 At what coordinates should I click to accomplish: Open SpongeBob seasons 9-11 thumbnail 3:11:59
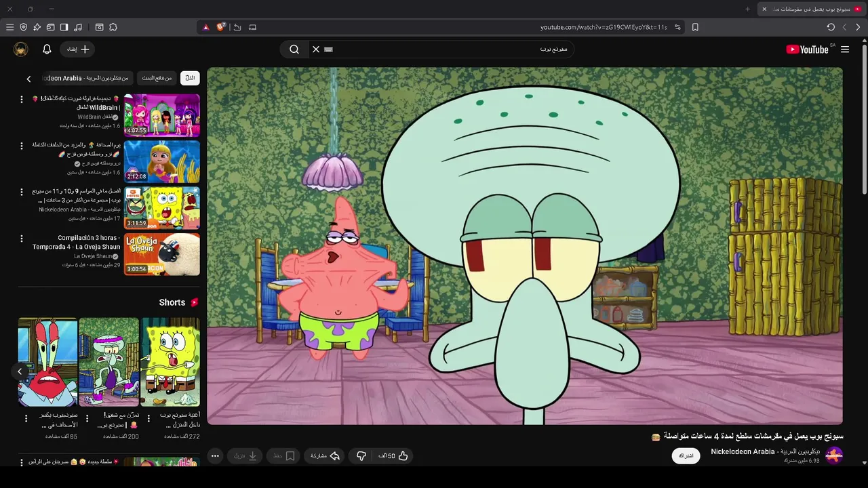(162, 208)
